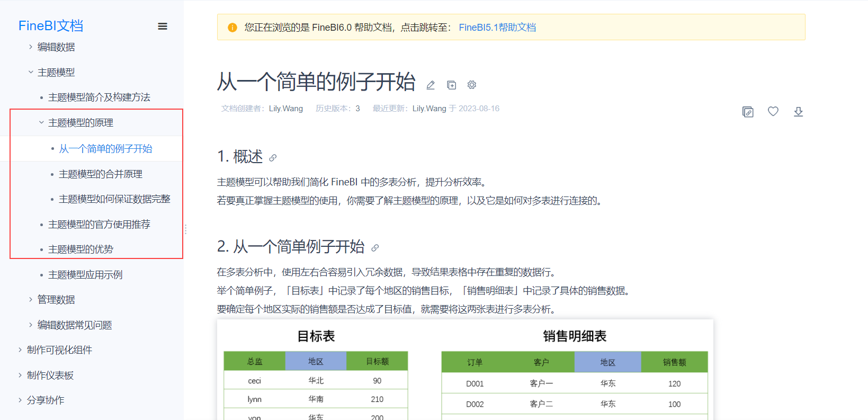Viewport: 868px width, 420px height.
Task: Click the update date 2023-08-16
Action: 479,109
